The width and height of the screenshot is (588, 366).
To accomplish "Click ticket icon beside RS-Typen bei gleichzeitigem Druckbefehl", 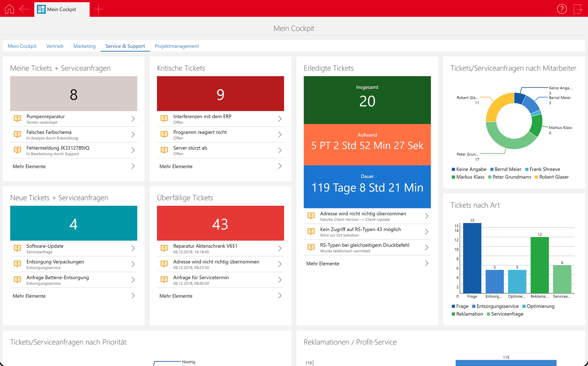I will point(311,247).
